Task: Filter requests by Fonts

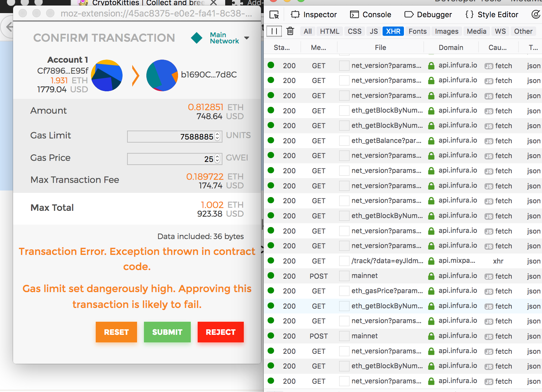Action: [417, 31]
